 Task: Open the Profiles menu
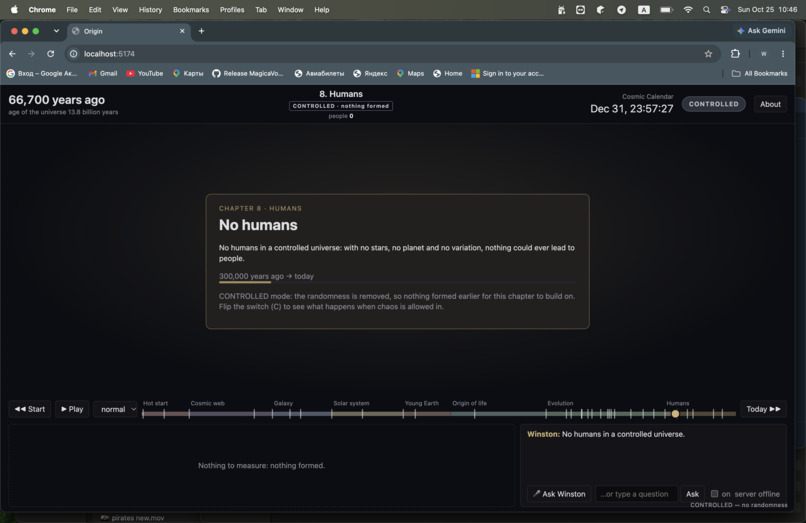232,10
